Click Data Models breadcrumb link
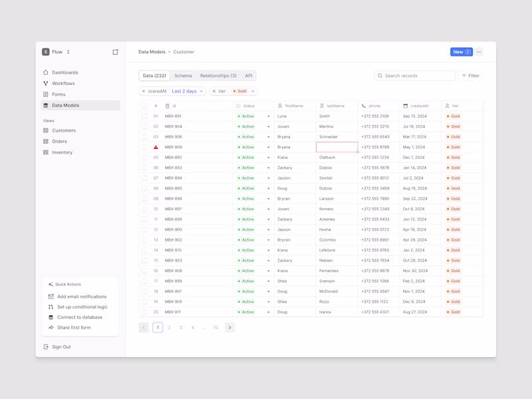 [152, 52]
